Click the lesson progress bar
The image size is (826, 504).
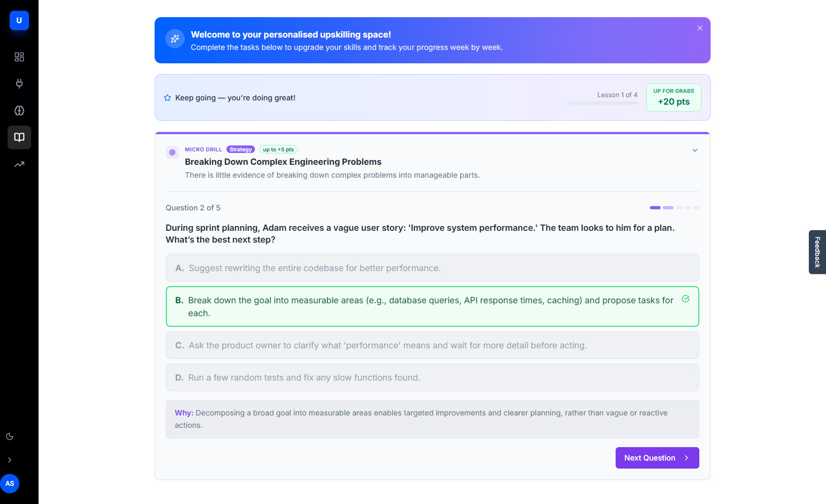pyautogui.click(x=603, y=103)
